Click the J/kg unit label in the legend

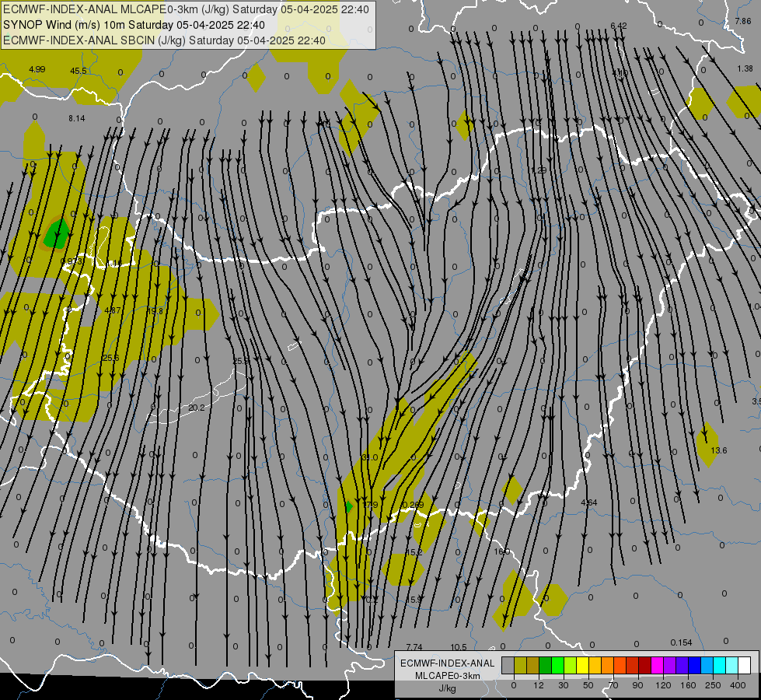pos(448,688)
